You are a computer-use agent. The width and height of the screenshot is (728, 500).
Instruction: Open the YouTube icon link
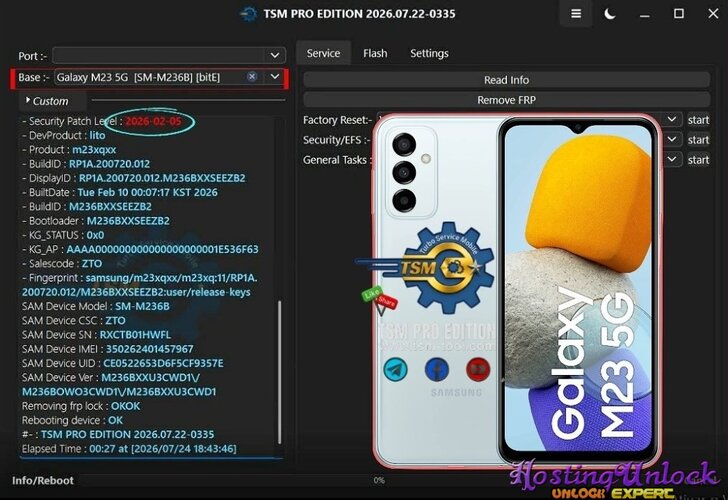478,370
